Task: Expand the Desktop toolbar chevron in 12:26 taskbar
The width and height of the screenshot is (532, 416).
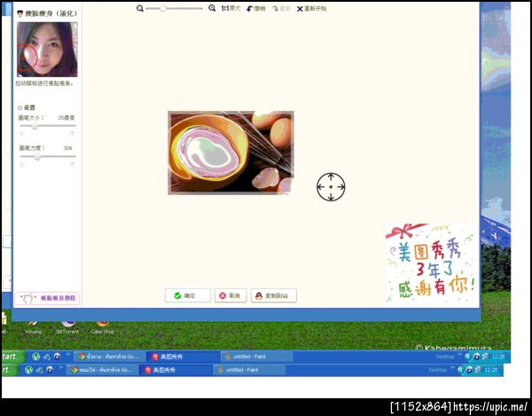Action: [460, 355]
